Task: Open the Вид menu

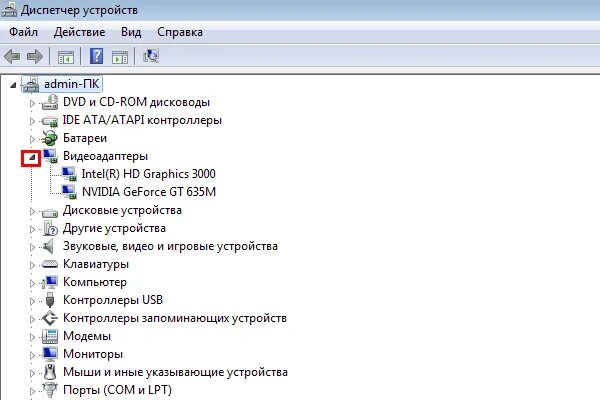Action: coord(131,32)
